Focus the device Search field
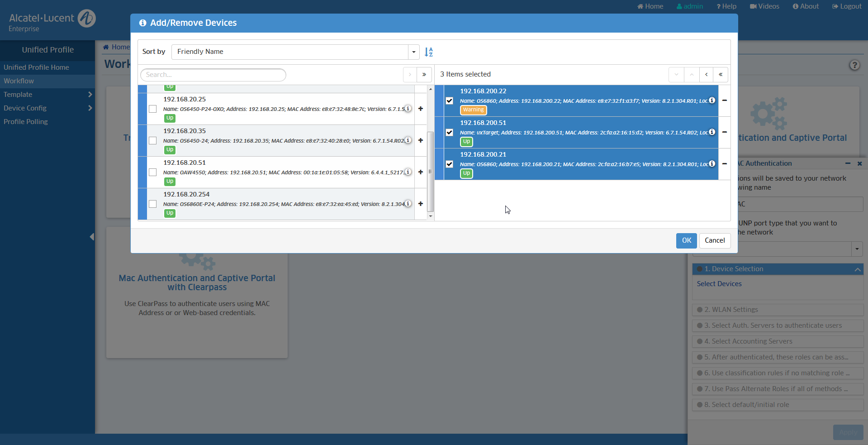 [x=213, y=75]
